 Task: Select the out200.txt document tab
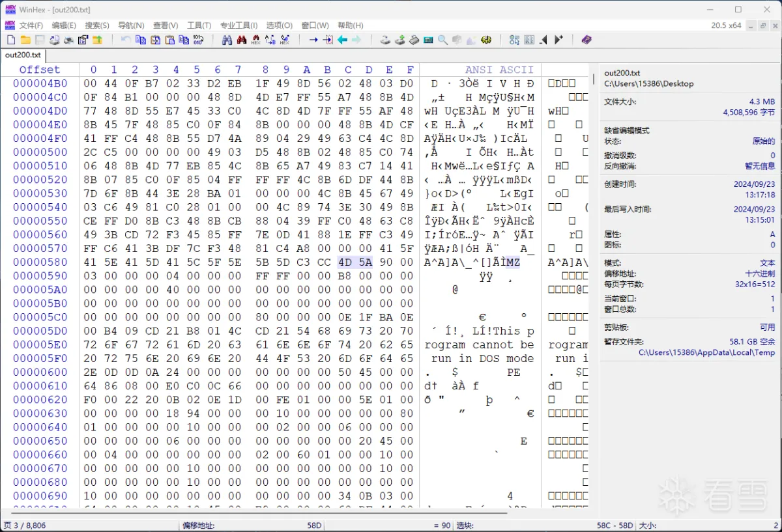23,55
